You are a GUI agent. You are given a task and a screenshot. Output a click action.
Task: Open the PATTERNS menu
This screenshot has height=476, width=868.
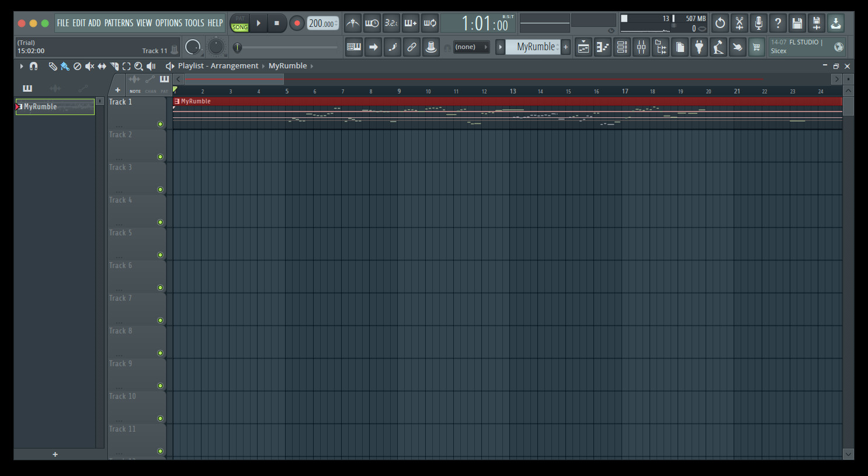119,23
